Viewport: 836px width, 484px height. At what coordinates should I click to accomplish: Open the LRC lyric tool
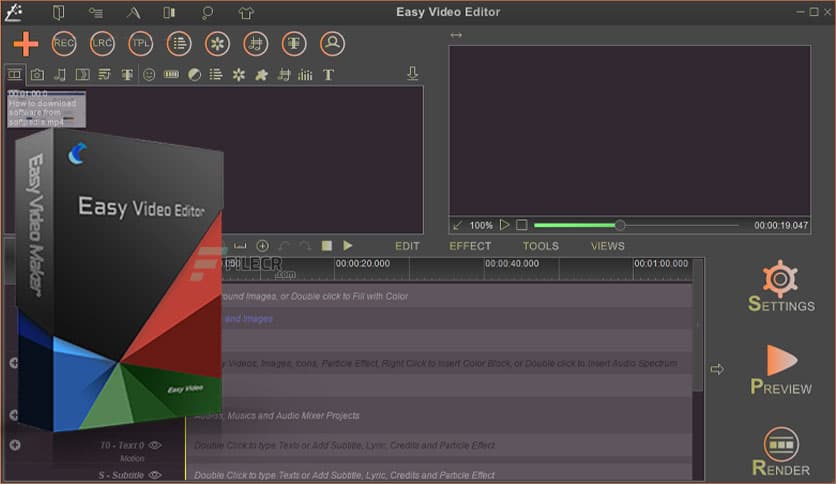(102, 44)
